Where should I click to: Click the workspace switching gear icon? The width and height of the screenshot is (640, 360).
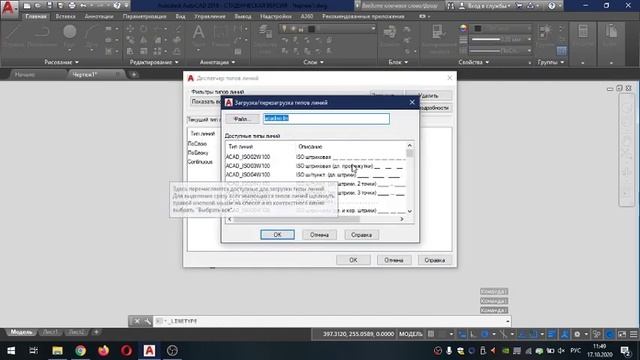point(577,334)
